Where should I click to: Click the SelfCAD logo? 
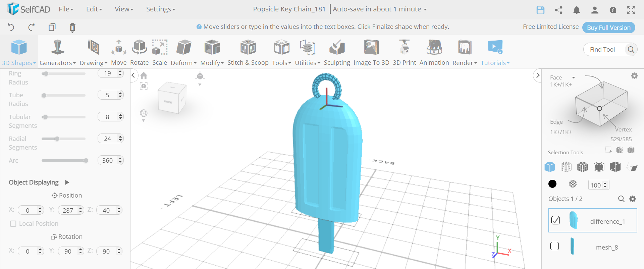click(29, 9)
